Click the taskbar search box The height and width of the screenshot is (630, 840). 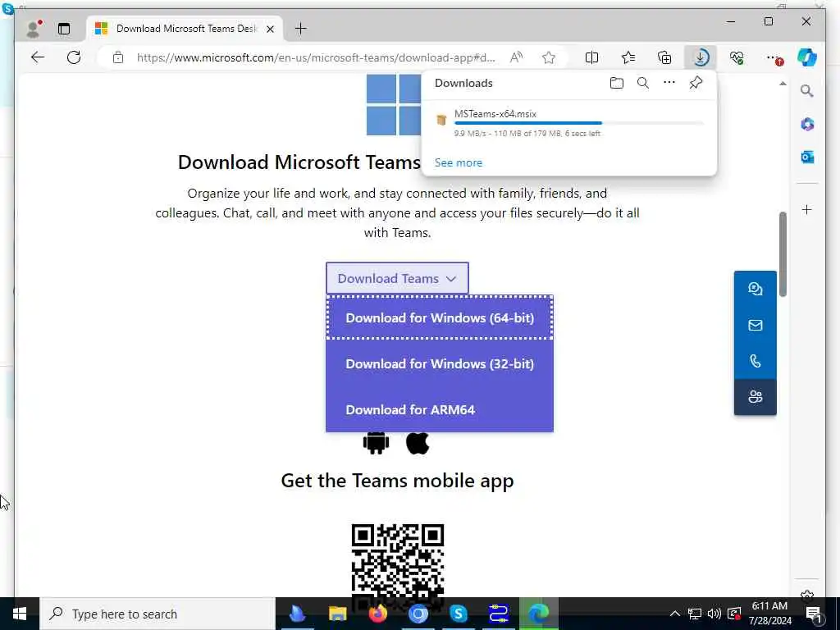[x=157, y=614]
